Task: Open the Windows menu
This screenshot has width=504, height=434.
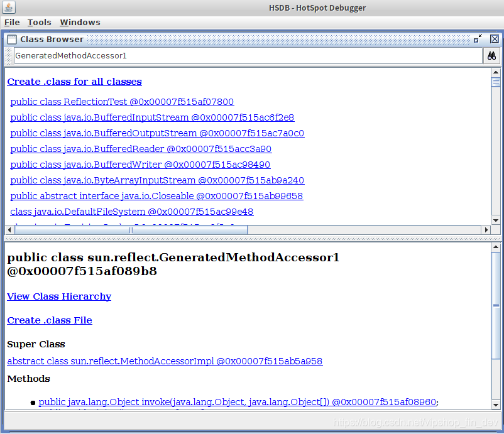Action: [x=80, y=22]
